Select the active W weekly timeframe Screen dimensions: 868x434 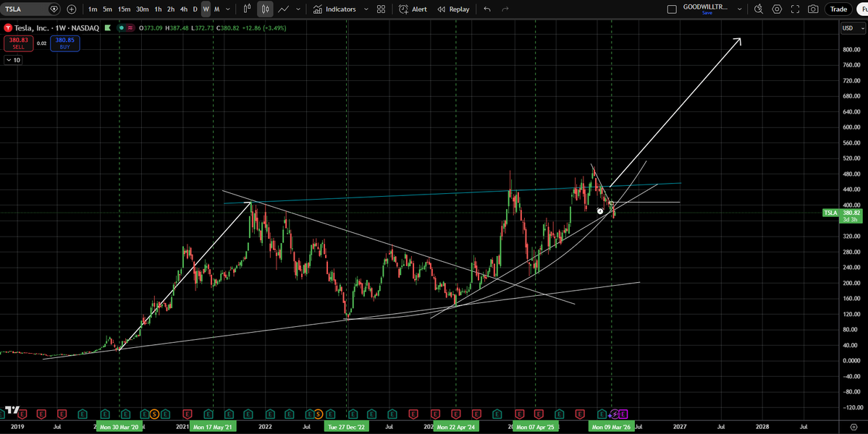pos(206,9)
